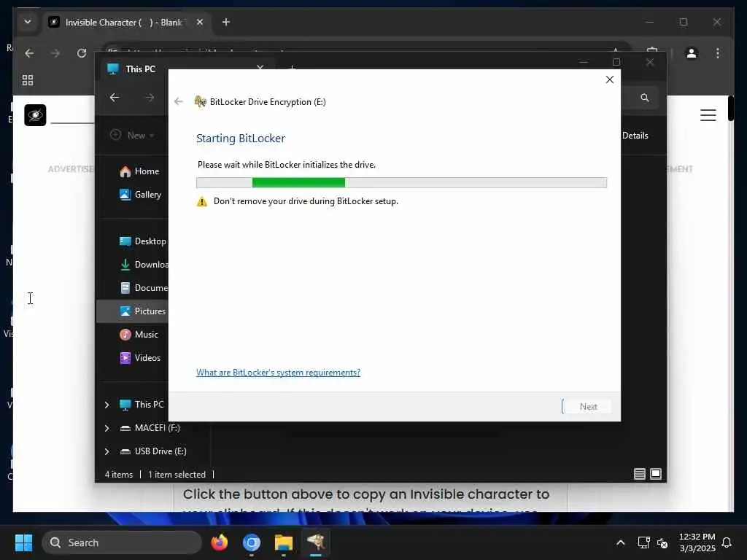
Task: Click File Explorer search magnifier icon
Action: pyautogui.click(x=645, y=98)
